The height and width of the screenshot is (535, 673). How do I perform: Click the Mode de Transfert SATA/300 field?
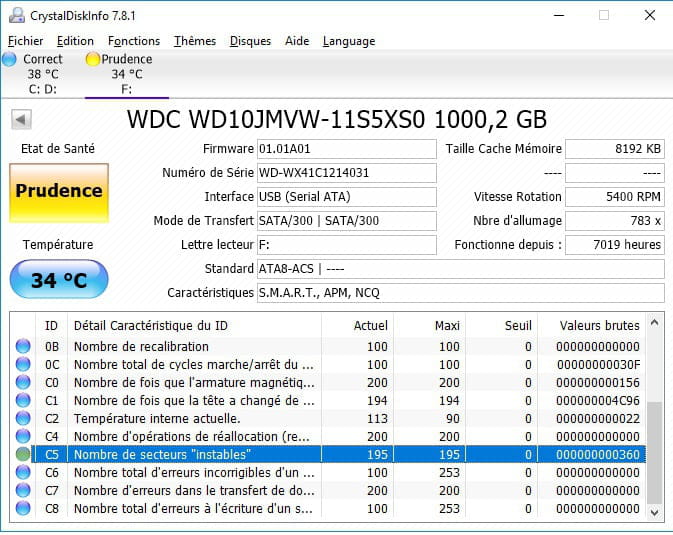click(347, 221)
